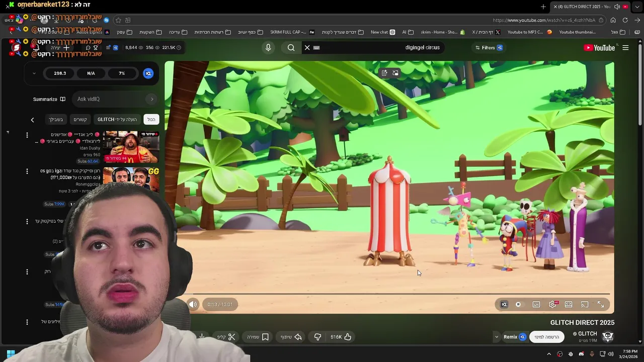Save video using the bookmark button

(x=258, y=337)
